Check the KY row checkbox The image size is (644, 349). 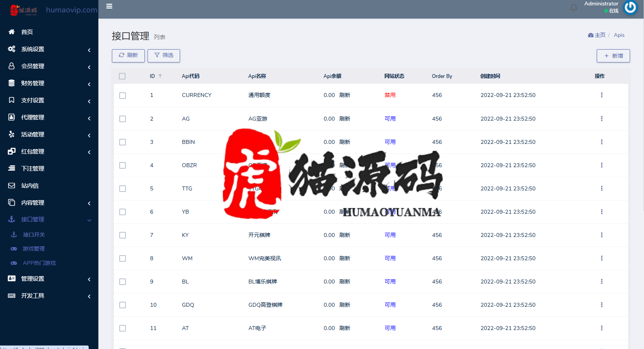123,235
